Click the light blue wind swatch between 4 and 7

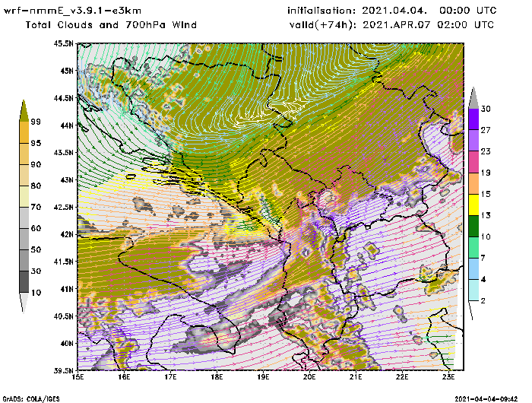[473, 269]
